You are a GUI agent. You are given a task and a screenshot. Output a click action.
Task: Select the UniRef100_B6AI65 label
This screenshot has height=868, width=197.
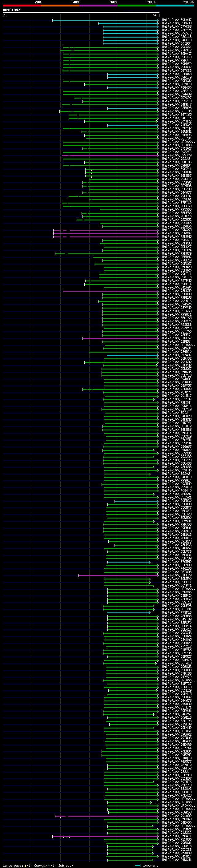(x=176, y=318)
